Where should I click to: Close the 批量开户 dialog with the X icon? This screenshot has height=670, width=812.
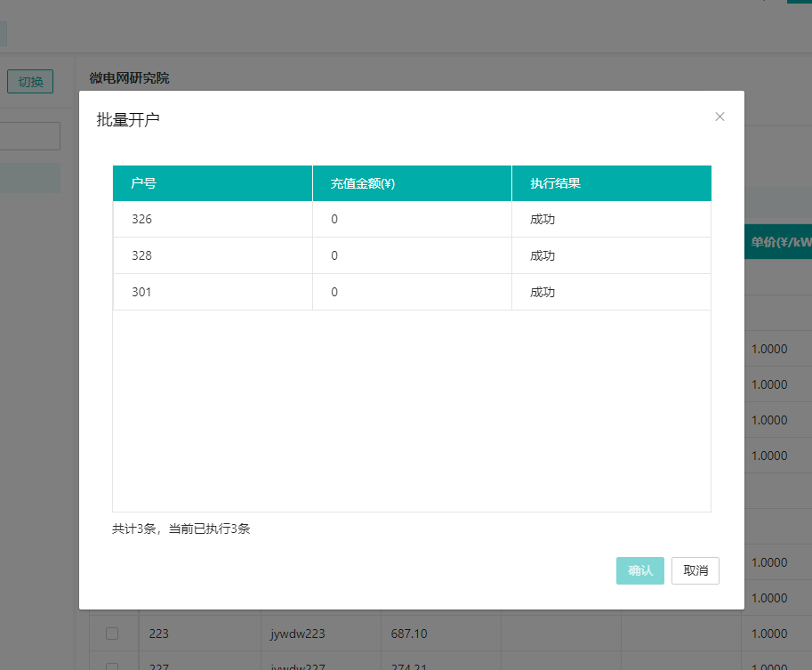[x=720, y=117]
